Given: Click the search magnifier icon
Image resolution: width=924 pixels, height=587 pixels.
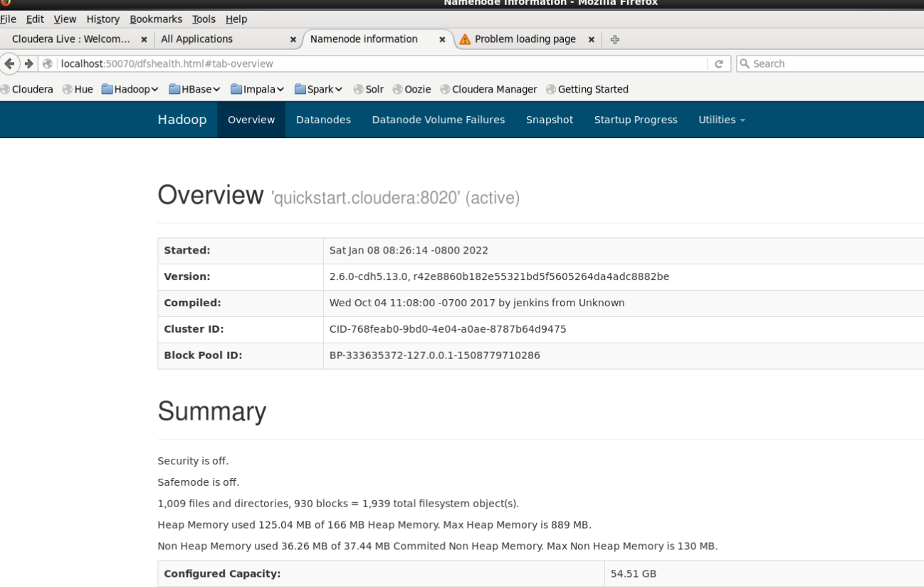Looking at the screenshot, I should click(x=745, y=63).
